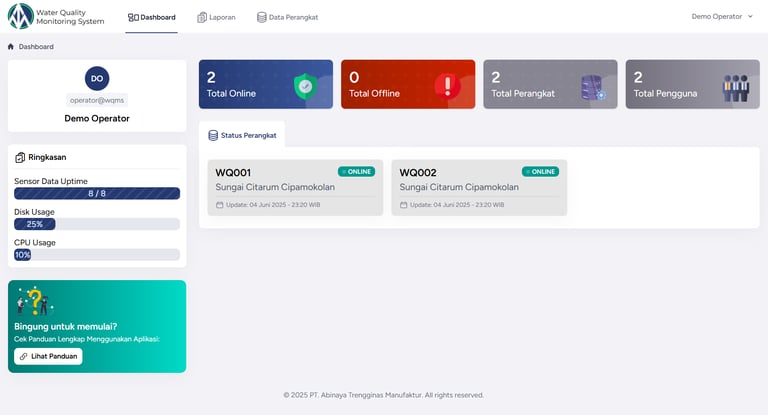
Task: Click the Dashboard breadcrumb text
Action: (x=36, y=47)
